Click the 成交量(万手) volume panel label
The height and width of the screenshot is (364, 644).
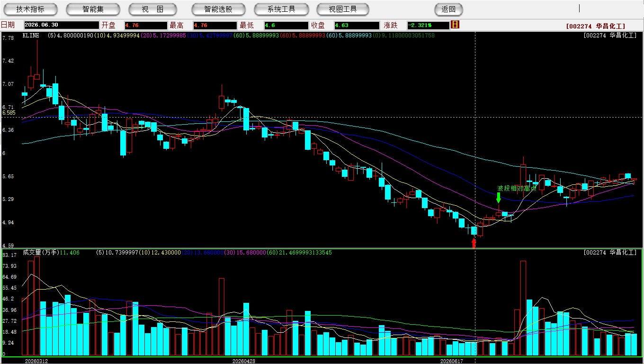pos(41,253)
